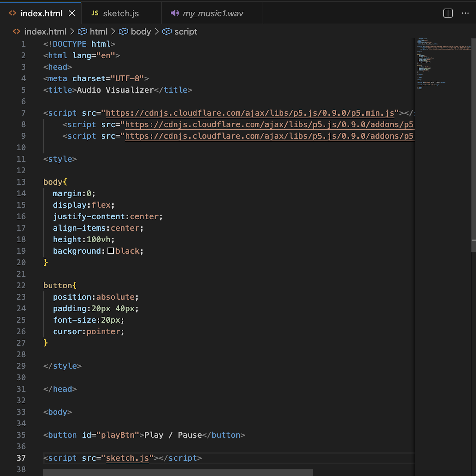Click line number 13 in the gutter

21,182
